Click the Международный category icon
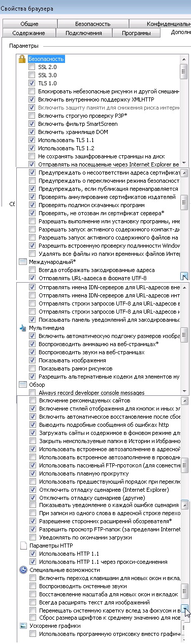 point(22,262)
